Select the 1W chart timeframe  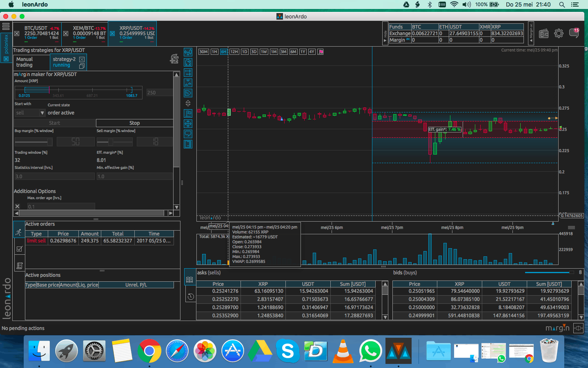point(264,52)
